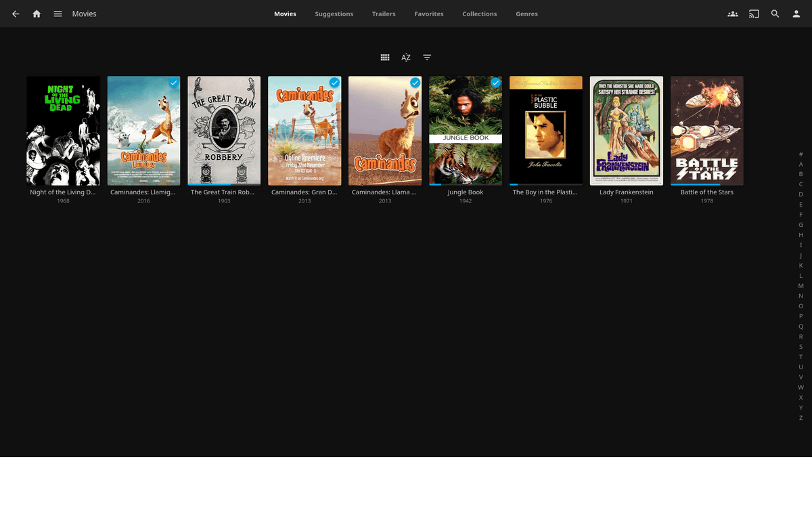
Task: Click the 'Night of the Living D...' title
Action: 63,192
